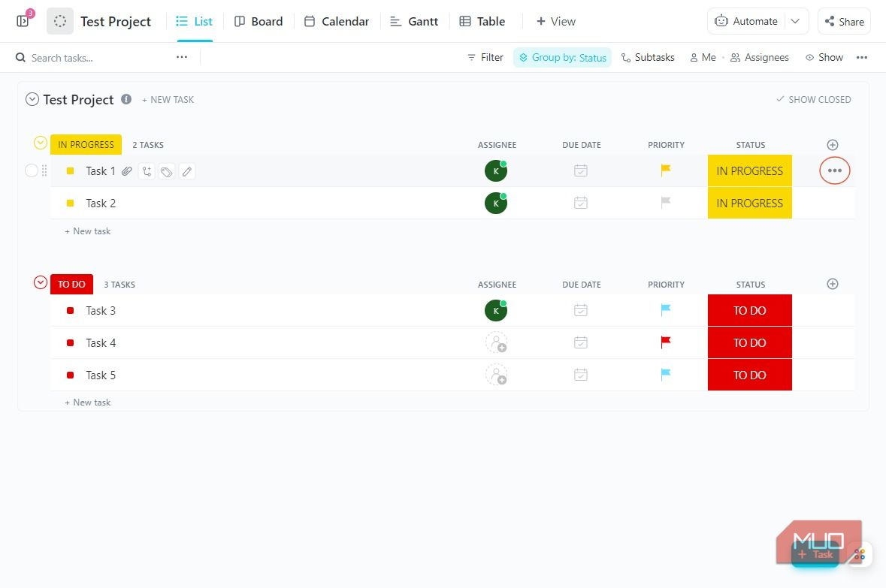Click the red priority flag for Task 4
Screen dimensions: 886x588
(x=666, y=342)
